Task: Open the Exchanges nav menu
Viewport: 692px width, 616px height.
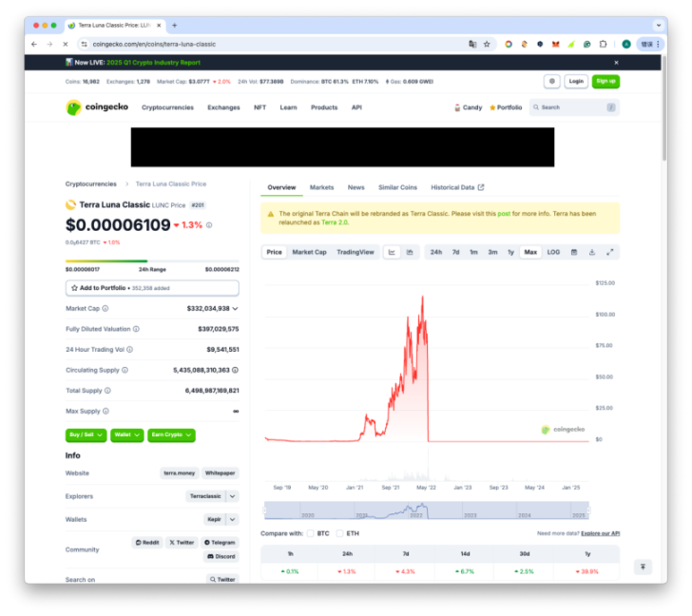Action: click(x=223, y=107)
